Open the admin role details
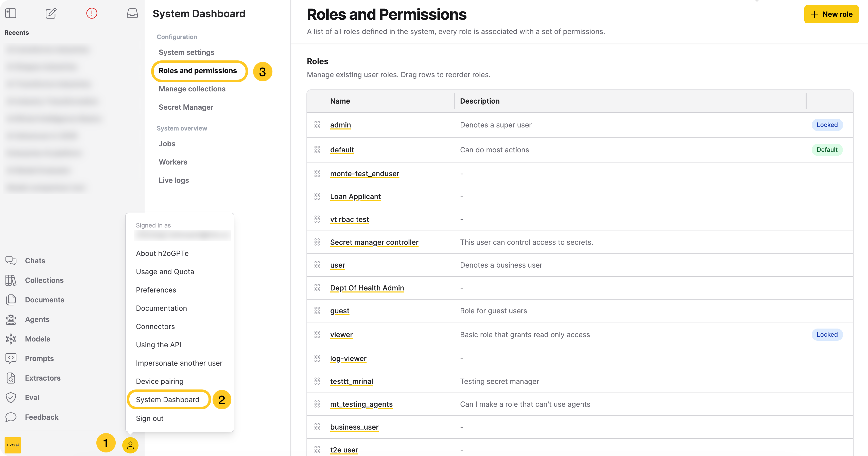This screenshot has width=868, height=456. click(x=340, y=125)
